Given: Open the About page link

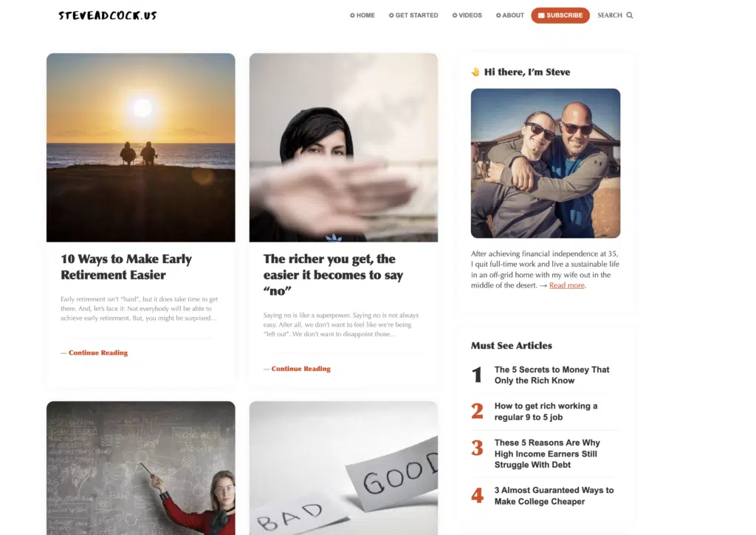Looking at the screenshot, I should [x=510, y=16].
